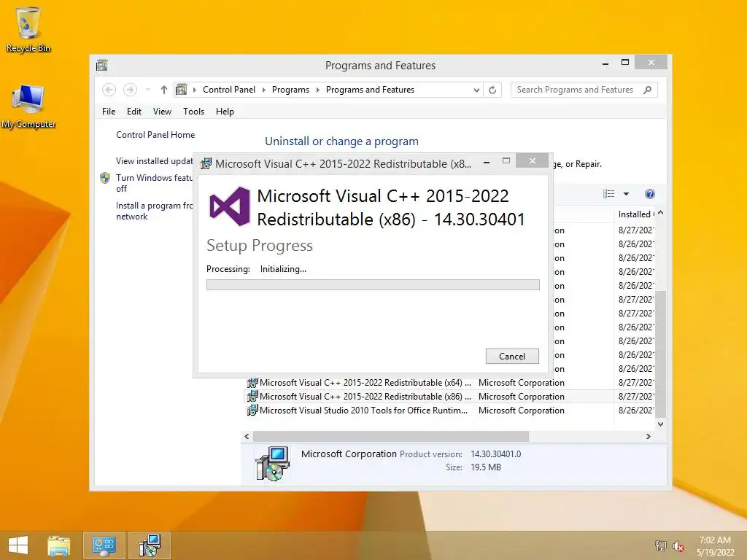Click vertical scrollbar up arrow in program list
Screen dimensions: 747x560
click(x=661, y=214)
